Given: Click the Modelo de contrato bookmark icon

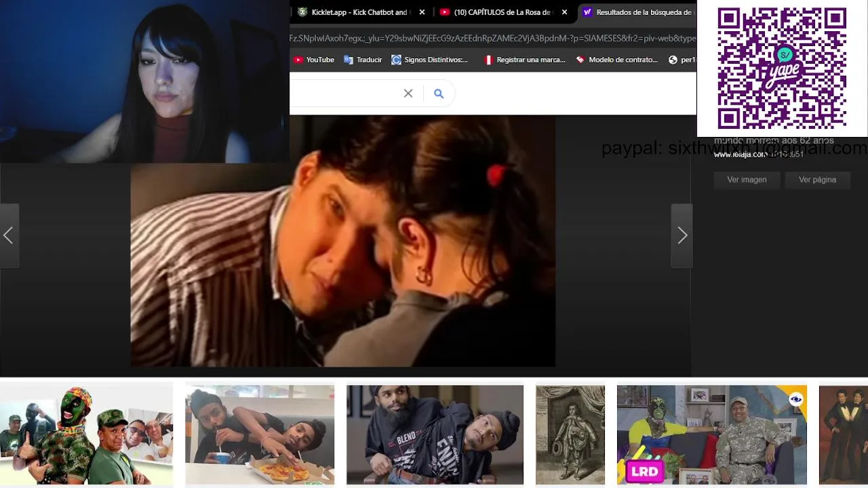Looking at the screenshot, I should [580, 60].
